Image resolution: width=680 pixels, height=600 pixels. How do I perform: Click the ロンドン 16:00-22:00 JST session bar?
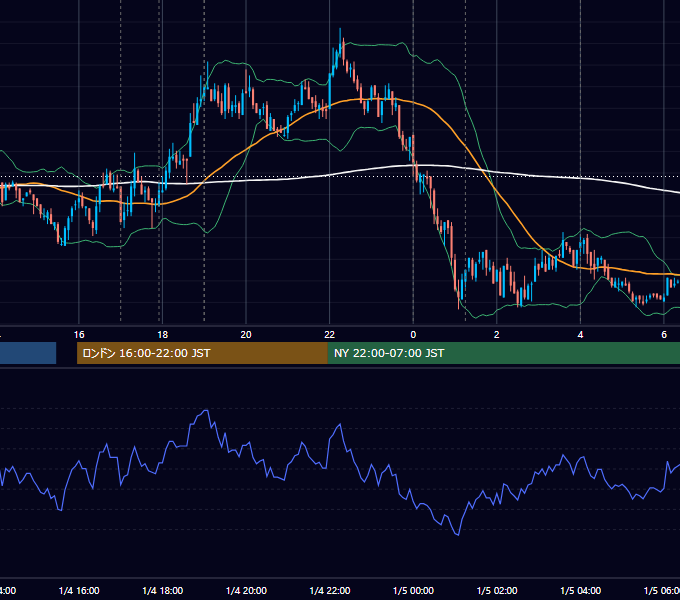point(202,353)
